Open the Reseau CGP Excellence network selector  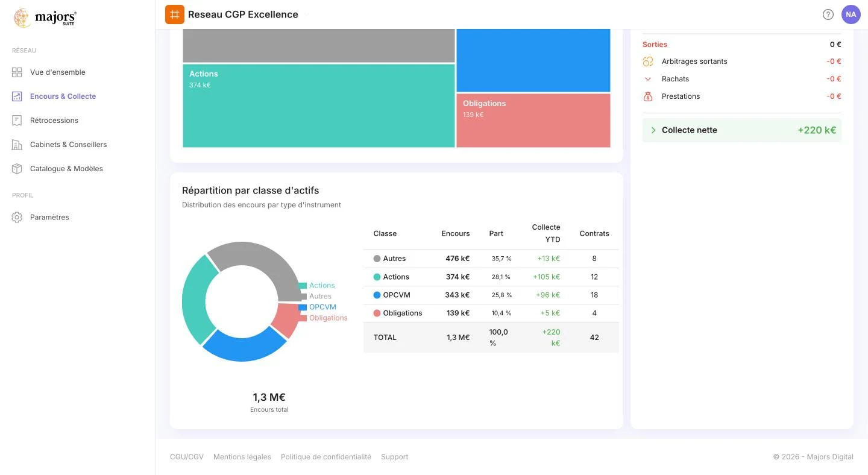[x=248, y=14]
